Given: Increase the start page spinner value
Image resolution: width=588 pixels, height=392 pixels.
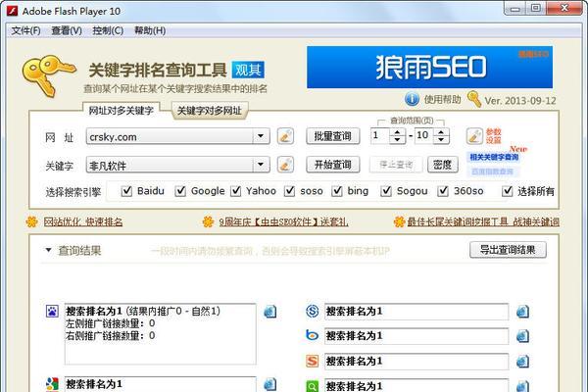Looking at the screenshot, I should tap(398, 132).
